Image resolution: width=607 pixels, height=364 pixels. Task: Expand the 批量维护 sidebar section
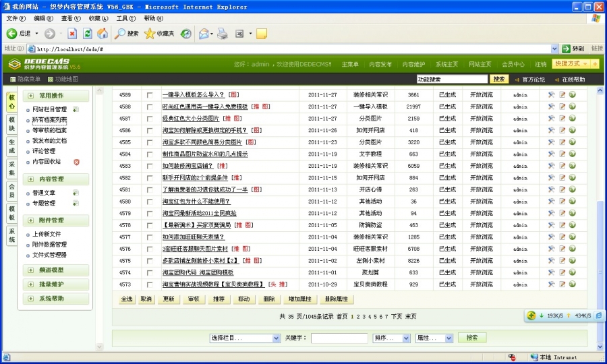tap(30, 284)
